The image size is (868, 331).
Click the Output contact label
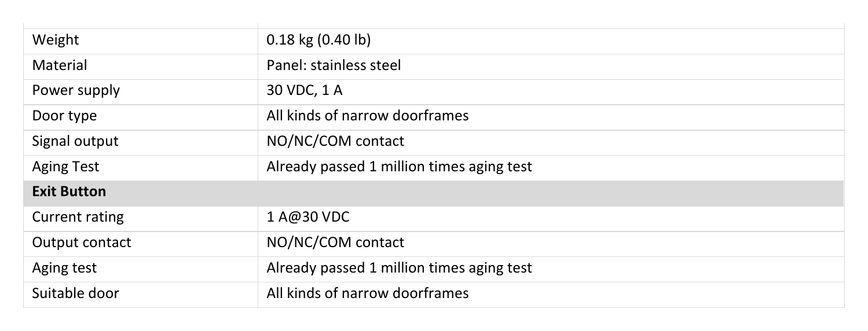82,242
